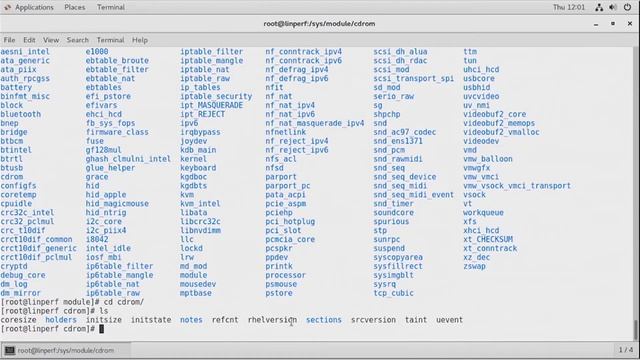
Task: Click the refcnt file name
Action: tap(225, 320)
